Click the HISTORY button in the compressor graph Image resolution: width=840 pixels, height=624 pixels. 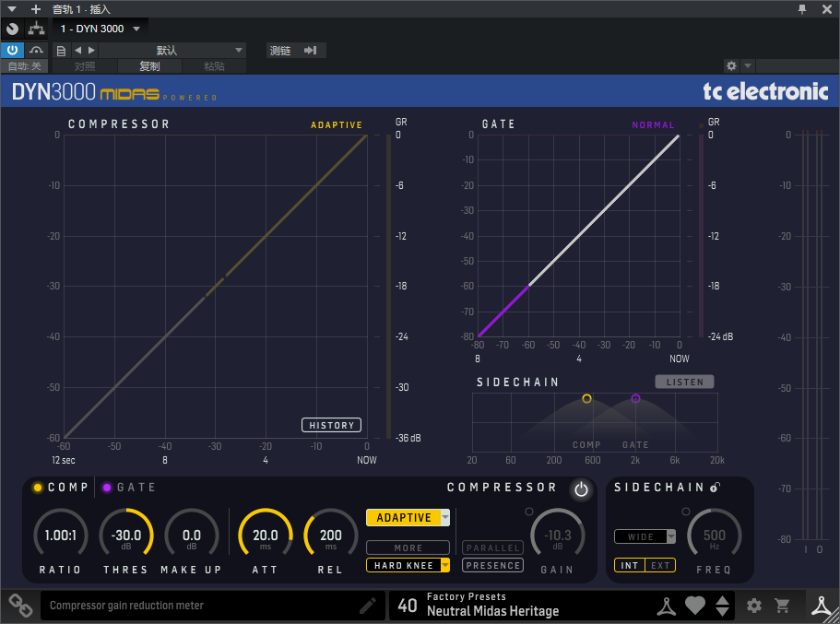331,425
